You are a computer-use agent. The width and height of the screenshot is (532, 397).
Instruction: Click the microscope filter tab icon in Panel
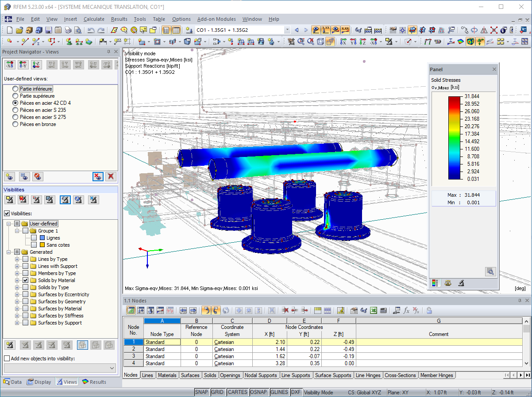pos(461,283)
